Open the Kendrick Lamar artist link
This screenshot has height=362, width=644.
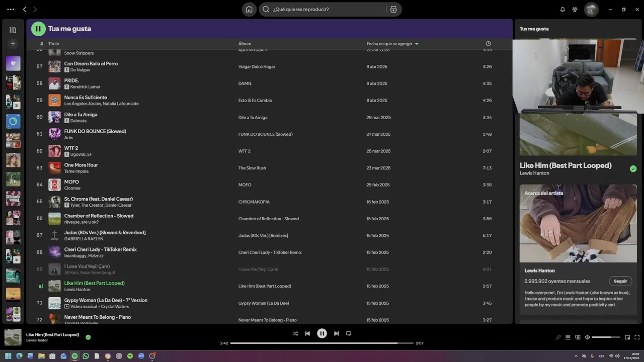point(85,87)
